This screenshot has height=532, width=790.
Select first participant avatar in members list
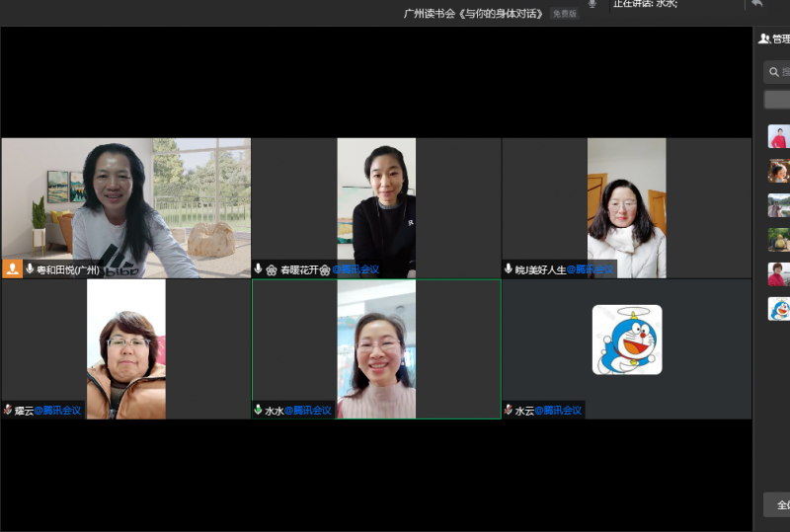pos(779,137)
